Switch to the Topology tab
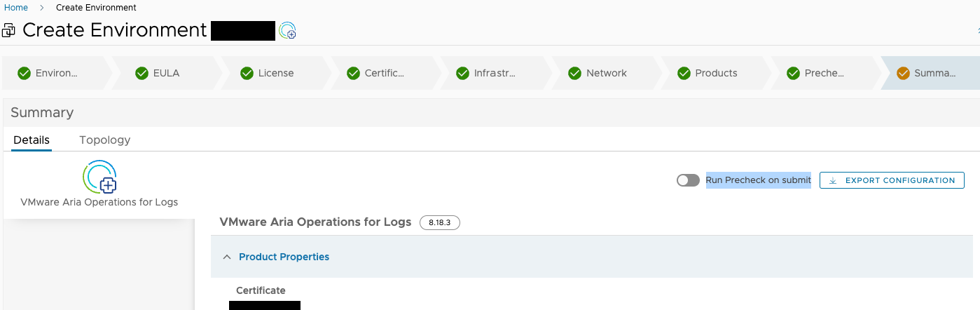Viewport: 980px width, 310px height. coord(105,140)
